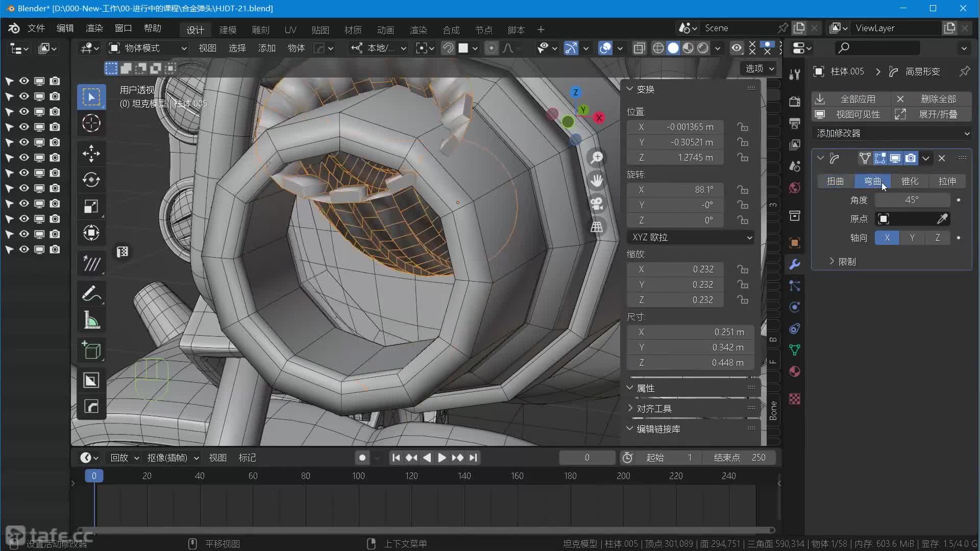Toggle modifier render visibility camera icon
Viewport: 980px width, 551px height.
tap(910, 158)
